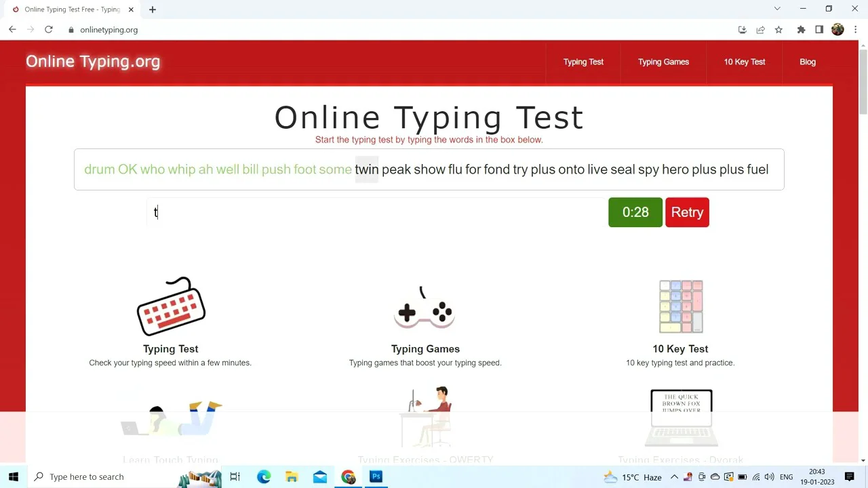Click the keyboard Typing Test icon
The width and height of the screenshot is (868, 488).
pos(171,306)
